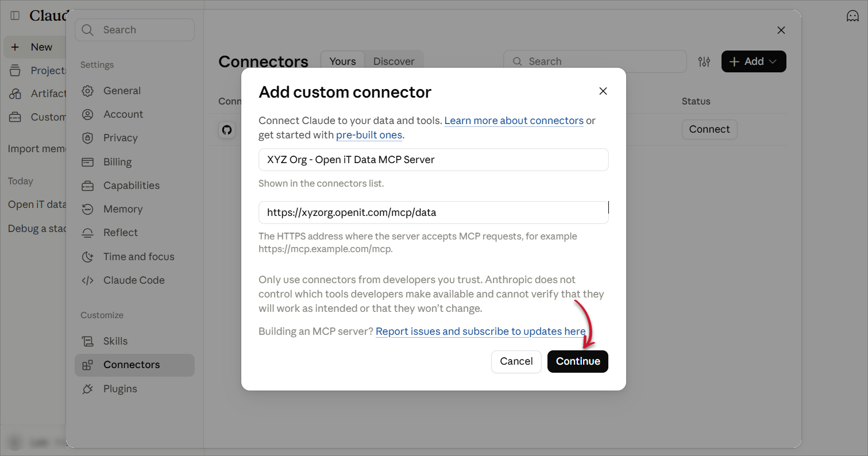This screenshot has height=456, width=868.
Task: Toggle the sidebar panel icon
Action: click(x=15, y=16)
